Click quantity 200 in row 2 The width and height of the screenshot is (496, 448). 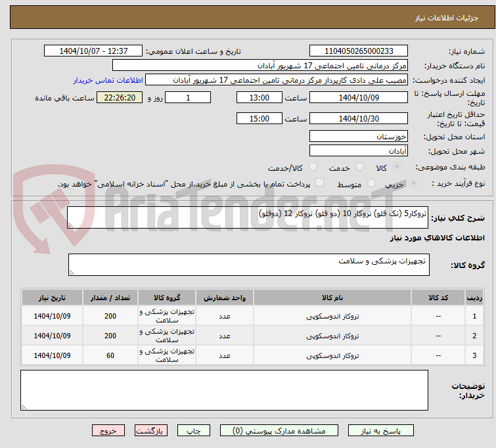110,336
